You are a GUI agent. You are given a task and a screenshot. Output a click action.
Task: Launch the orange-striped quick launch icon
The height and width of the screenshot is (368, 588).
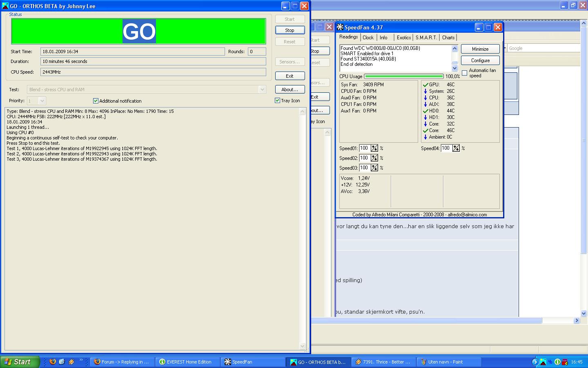(71, 361)
